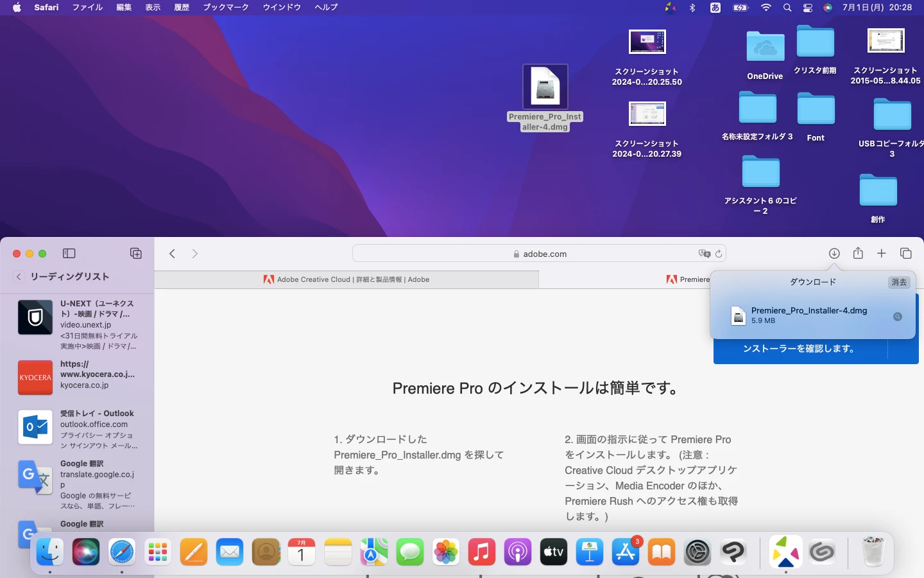Click the adobe.com address field
This screenshot has width=924, height=578.
tap(539, 254)
